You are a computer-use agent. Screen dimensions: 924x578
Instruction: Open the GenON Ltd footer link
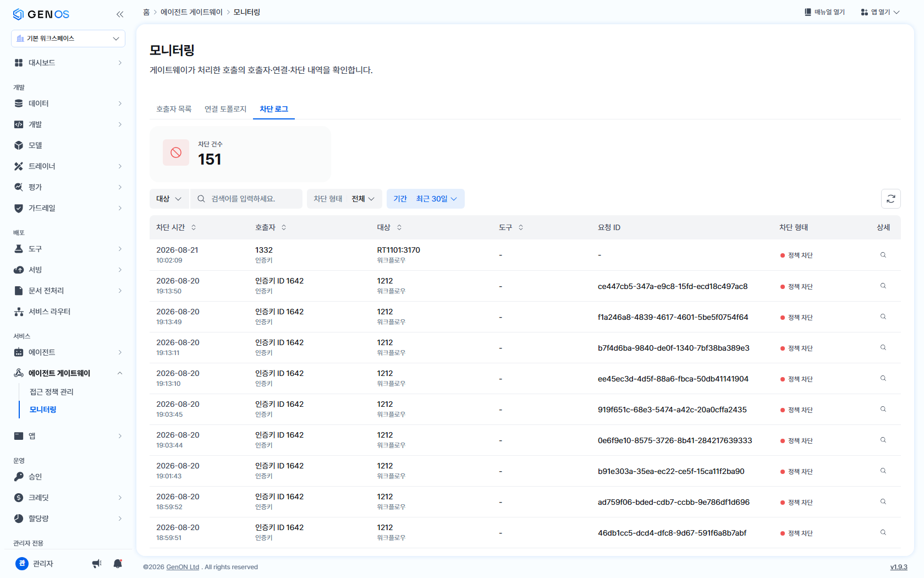click(x=183, y=567)
